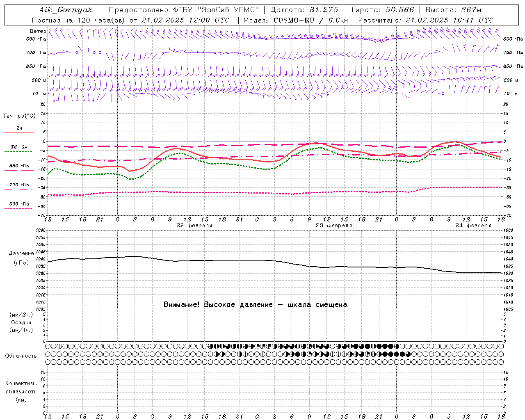
Task: Click the dashed blue Td 2м line sample
Action: pos(19,152)
